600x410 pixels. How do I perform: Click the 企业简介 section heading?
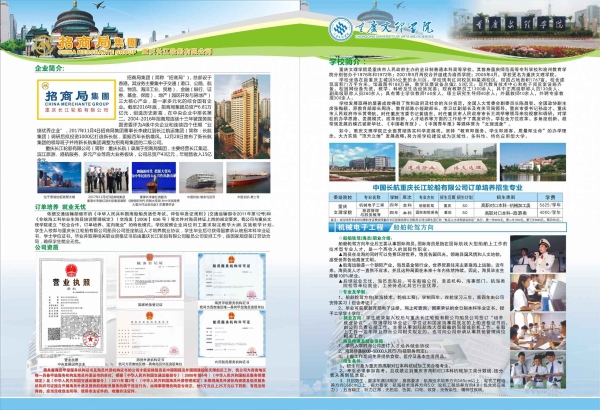click(x=50, y=68)
